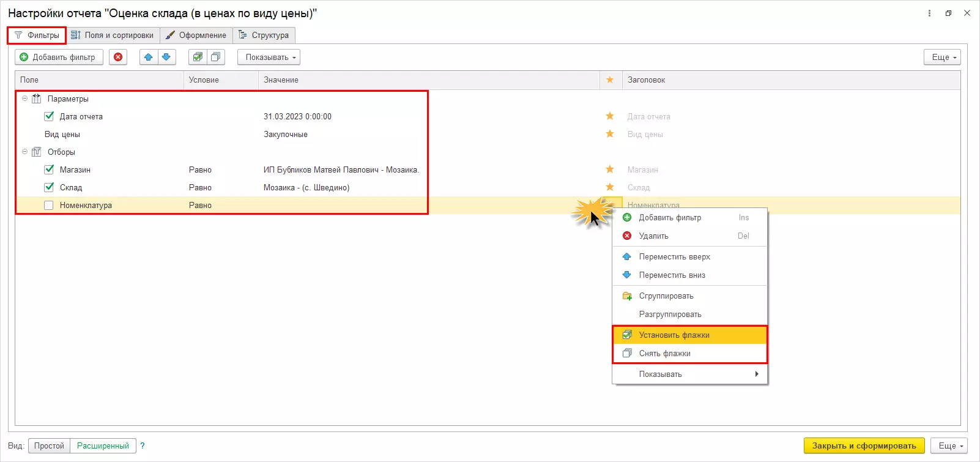Open the Оформление tab
980x462 pixels.
click(196, 35)
